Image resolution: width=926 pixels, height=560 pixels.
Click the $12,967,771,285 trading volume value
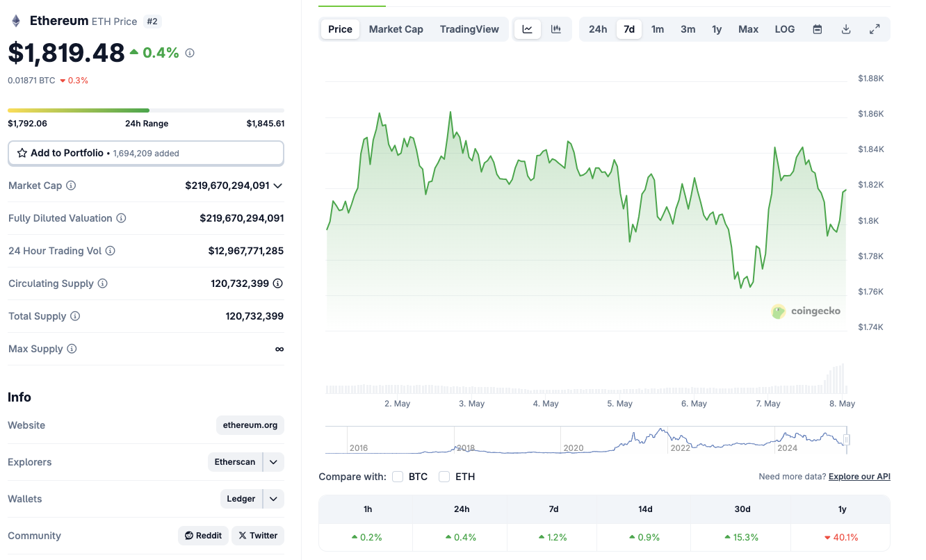coord(246,251)
